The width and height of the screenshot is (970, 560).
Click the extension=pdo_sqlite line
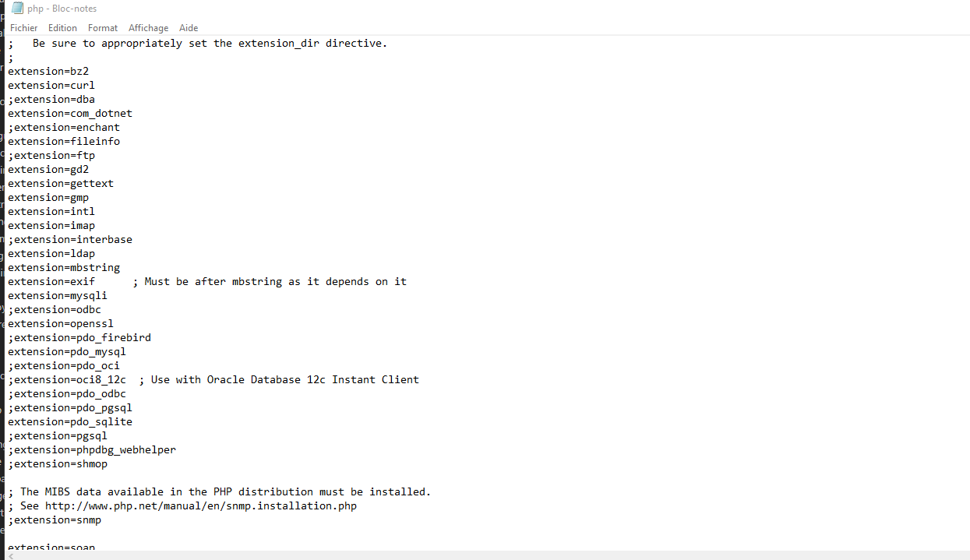click(70, 421)
